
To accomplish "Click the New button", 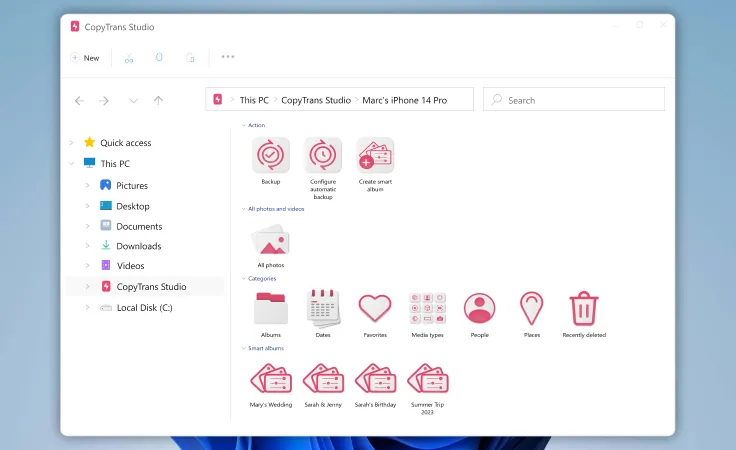I will point(85,58).
